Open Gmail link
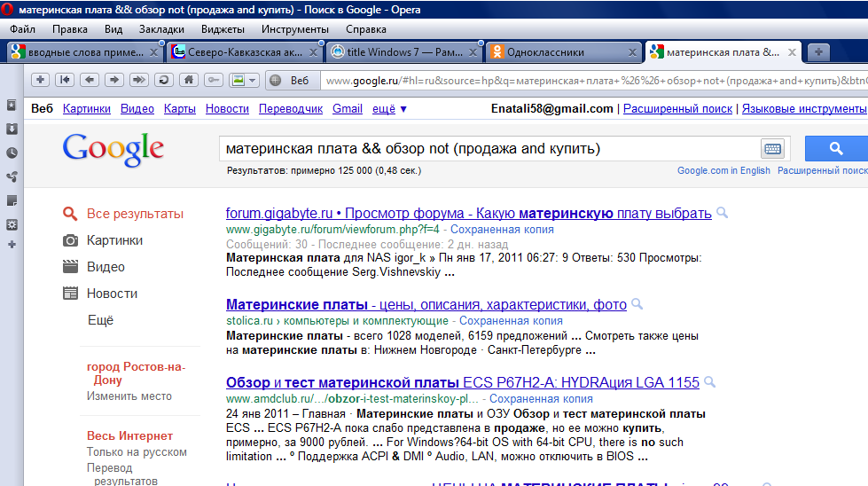Screen dimensions: 868x486 [x=348, y=108]
